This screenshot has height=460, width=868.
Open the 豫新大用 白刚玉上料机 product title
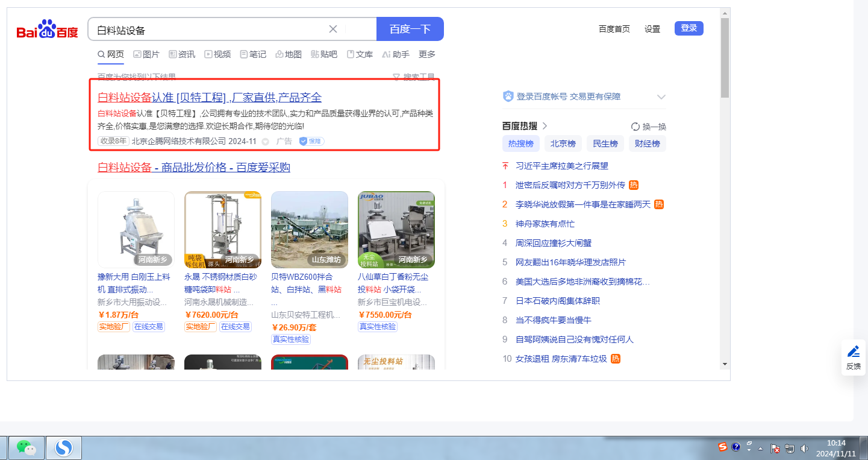134,283
